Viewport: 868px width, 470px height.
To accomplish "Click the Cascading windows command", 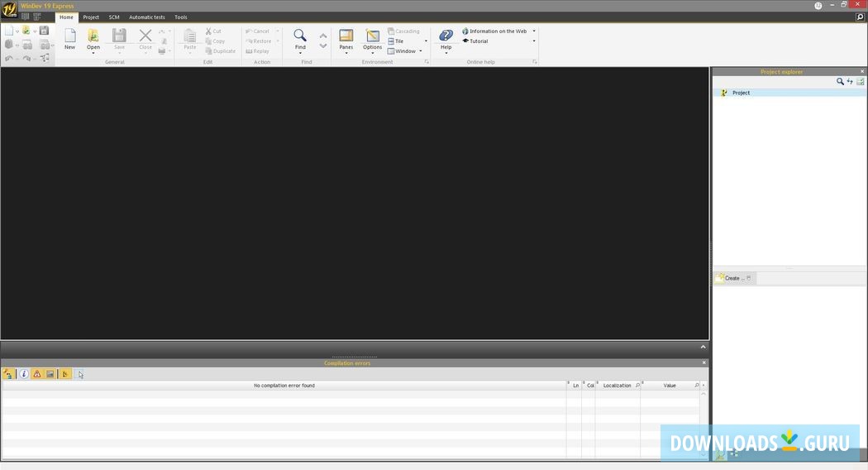I will coord(403,31).
